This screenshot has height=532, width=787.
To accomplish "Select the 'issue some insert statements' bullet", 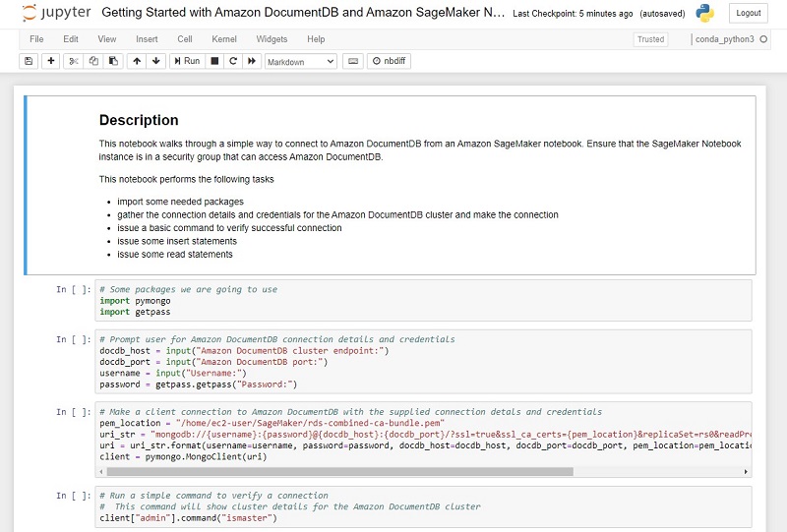I will (x=177, y=241).
